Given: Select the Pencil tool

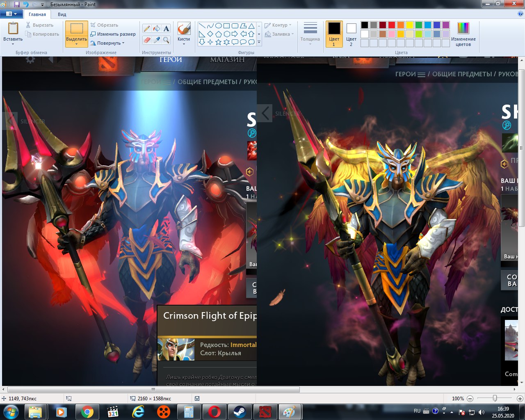Looking at the screenshot, I should [x=147, y=29].
